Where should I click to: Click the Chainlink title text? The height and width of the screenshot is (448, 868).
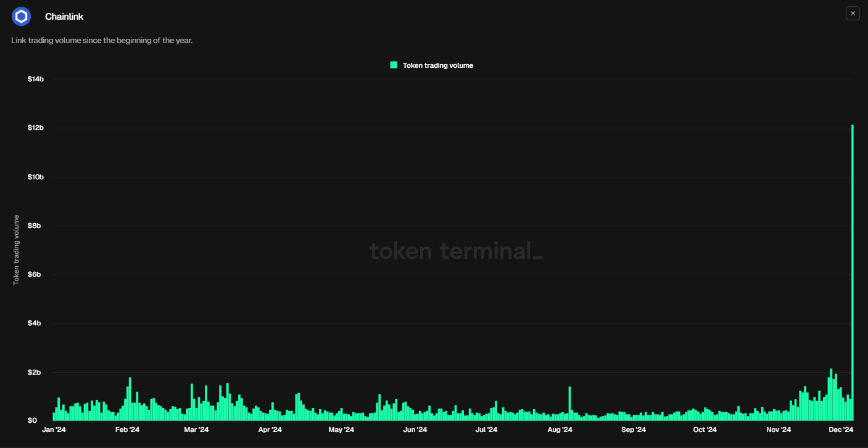[x=64, y=16]
